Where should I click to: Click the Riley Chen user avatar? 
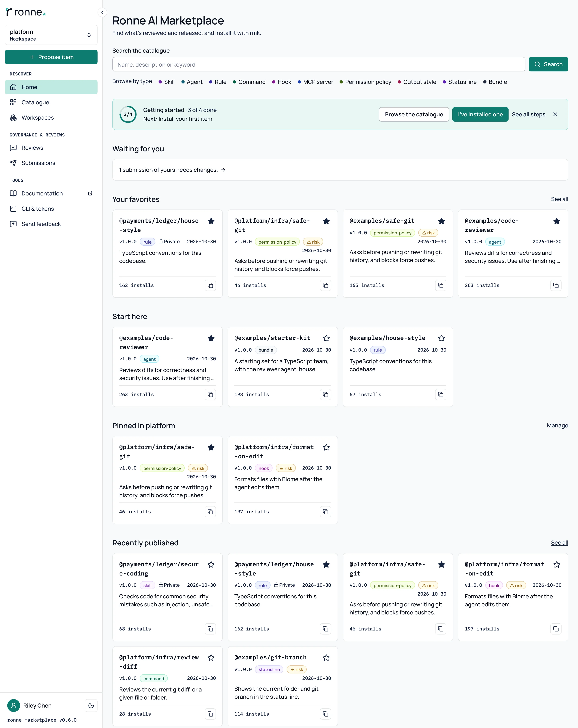[x=13, y=705]
